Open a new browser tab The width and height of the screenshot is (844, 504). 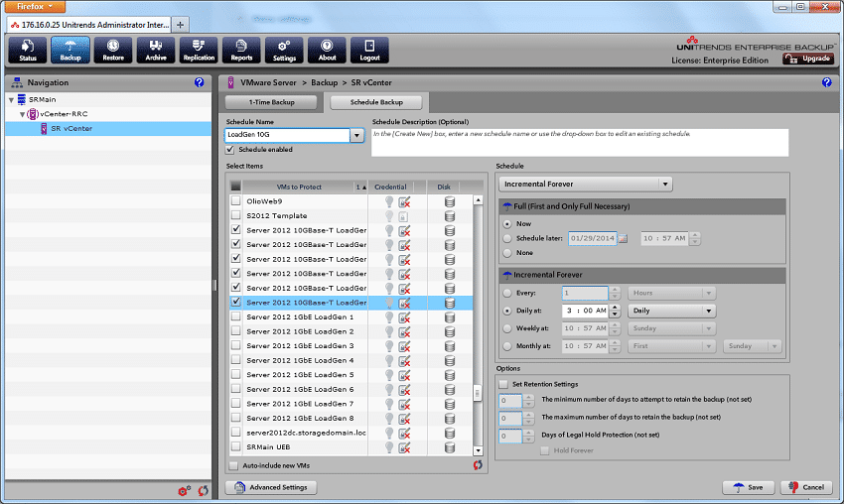click(181, 25)
